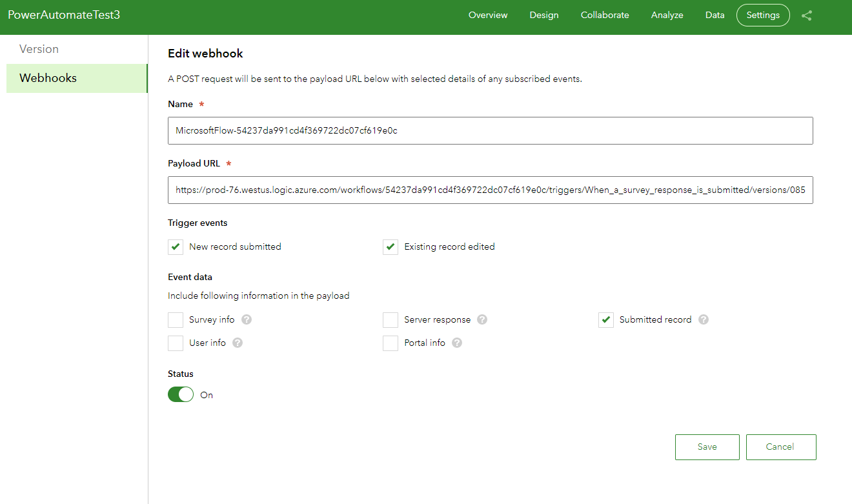
Task: Uncheck New record submitted checkbox
Action: 176,247
